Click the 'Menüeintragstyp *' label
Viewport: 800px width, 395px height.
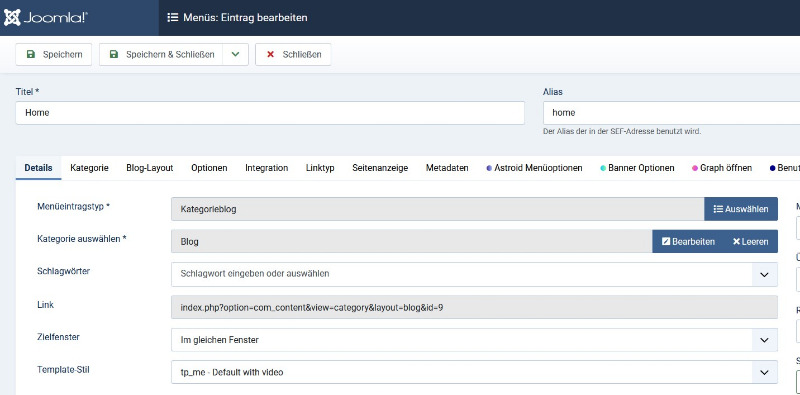point(73,207)
